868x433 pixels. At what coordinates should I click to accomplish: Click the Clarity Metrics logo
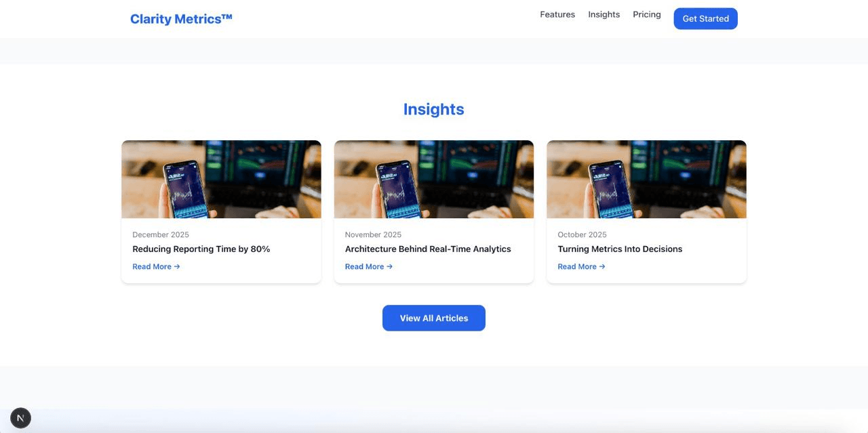pos(181,19)
